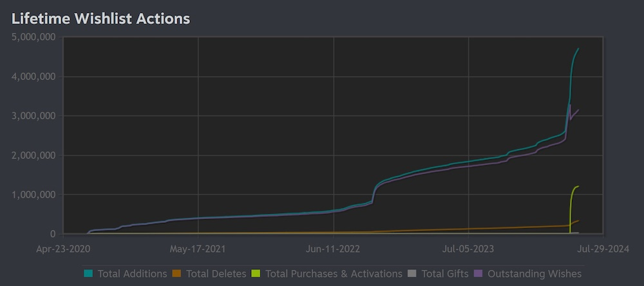Click the gray Total Gifts legend swatch
The height and width of the screenshot is (286, 644).
(413, 274)
